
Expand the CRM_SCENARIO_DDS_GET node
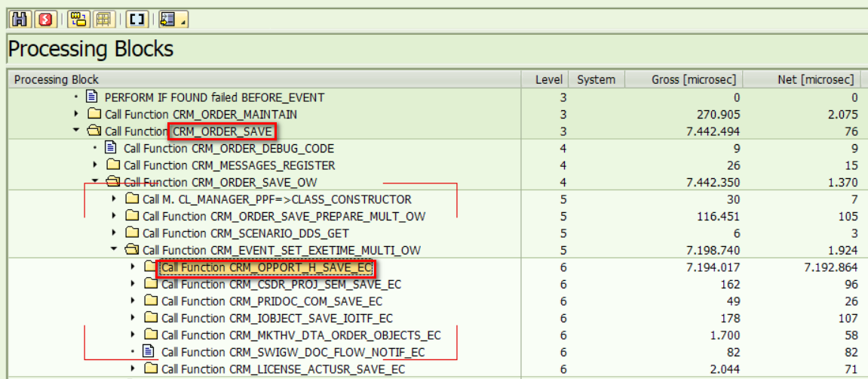click(x=114, y=233)
